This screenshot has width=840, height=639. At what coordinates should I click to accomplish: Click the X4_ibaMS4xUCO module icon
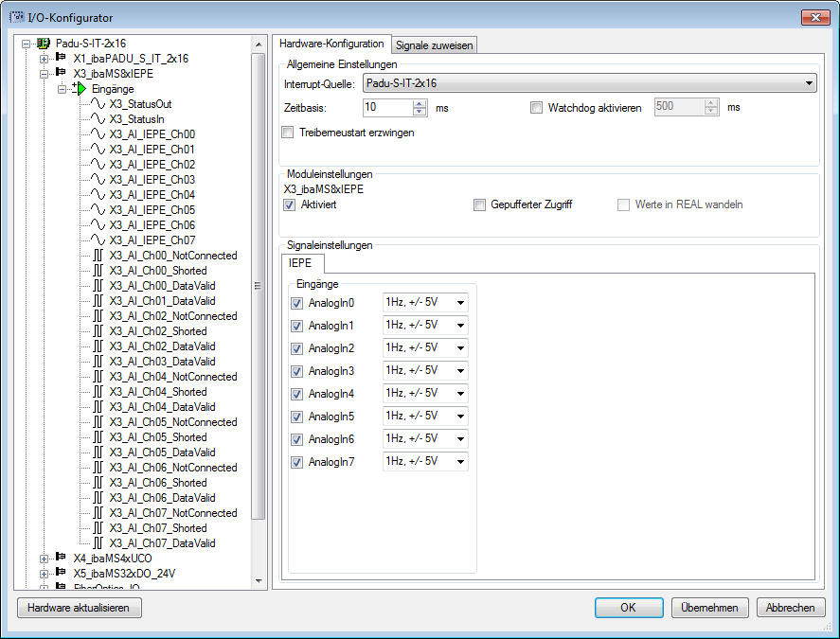tap(61, 559)
